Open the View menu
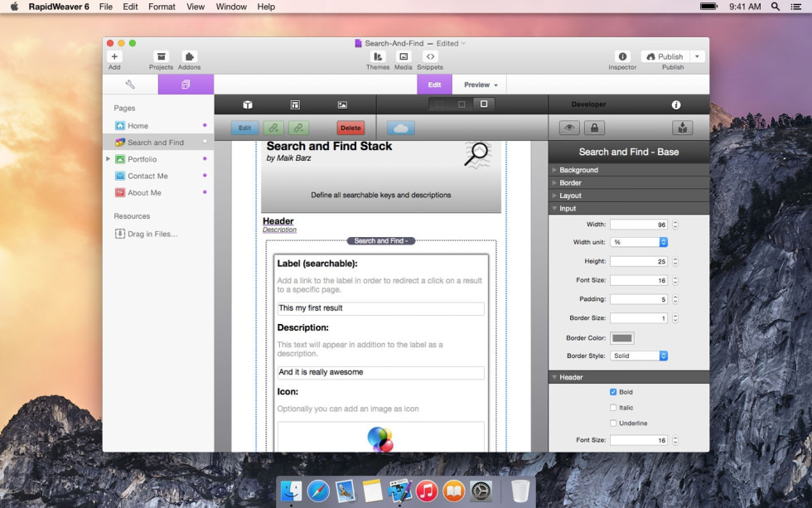This screenshot has height=508, width=812. coord(196,6)
